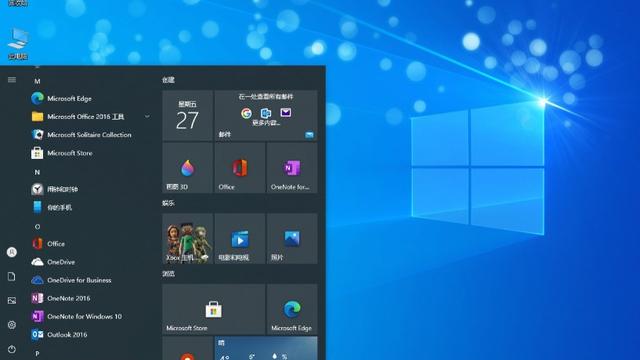Image resolution: width=640 pixels, height=360 pixels.
Task: Open the Microsoft Office 2016 tools folder icon
Action: (37, 117)
